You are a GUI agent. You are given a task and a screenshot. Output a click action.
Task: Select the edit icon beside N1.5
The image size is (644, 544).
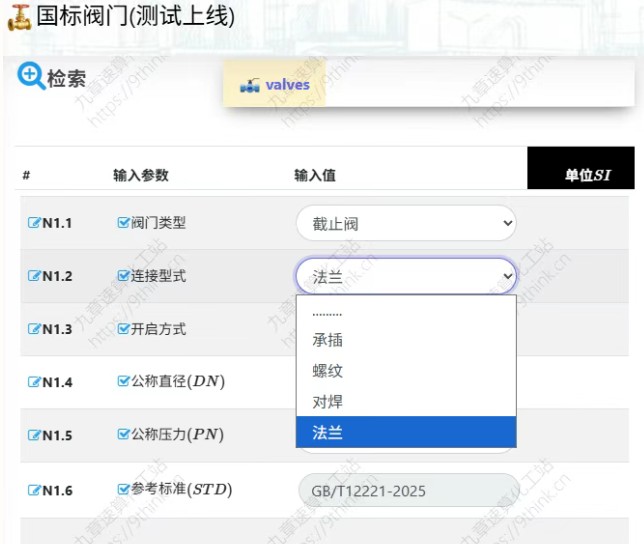(x=34, y=435)
